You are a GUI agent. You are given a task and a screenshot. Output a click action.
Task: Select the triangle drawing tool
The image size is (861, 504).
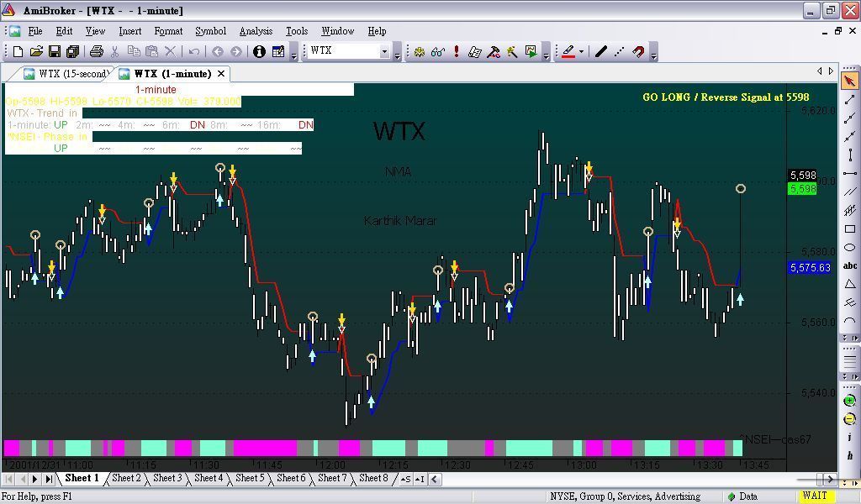click(x=849, y=284)
